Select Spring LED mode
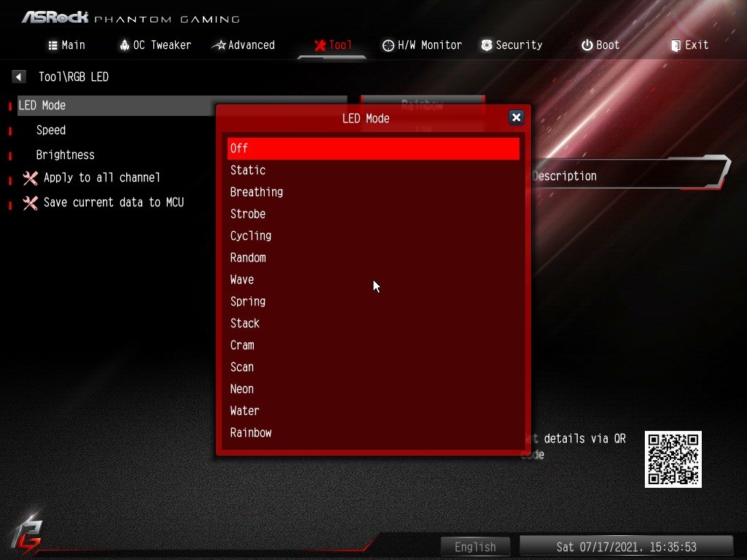 point(373,302)
